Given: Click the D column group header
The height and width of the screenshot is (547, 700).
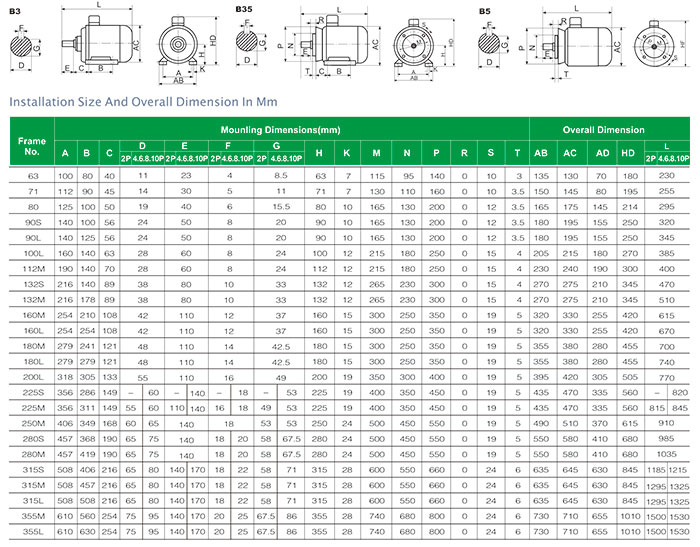Looking at the screenshot, I should pyautogui.click(x=142, y=146).
